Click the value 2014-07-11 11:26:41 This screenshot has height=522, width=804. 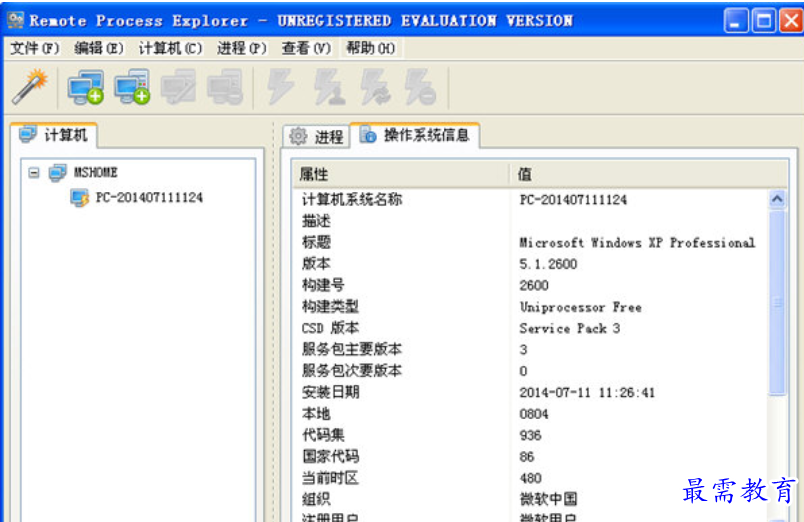point(587,393)
